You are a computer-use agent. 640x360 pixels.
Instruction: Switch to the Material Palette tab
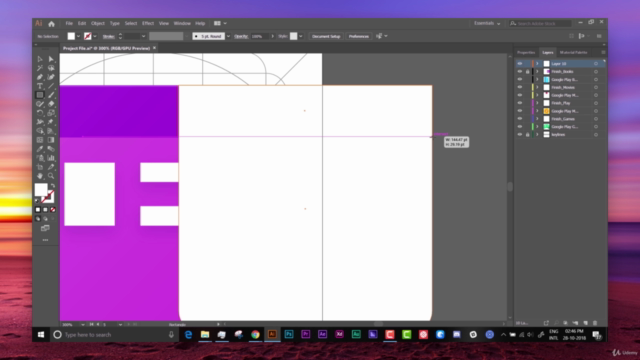click(573, 53)
